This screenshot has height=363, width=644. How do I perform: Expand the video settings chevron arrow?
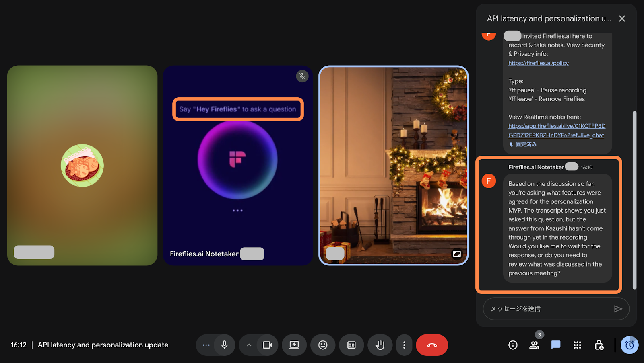pos(249,345)
